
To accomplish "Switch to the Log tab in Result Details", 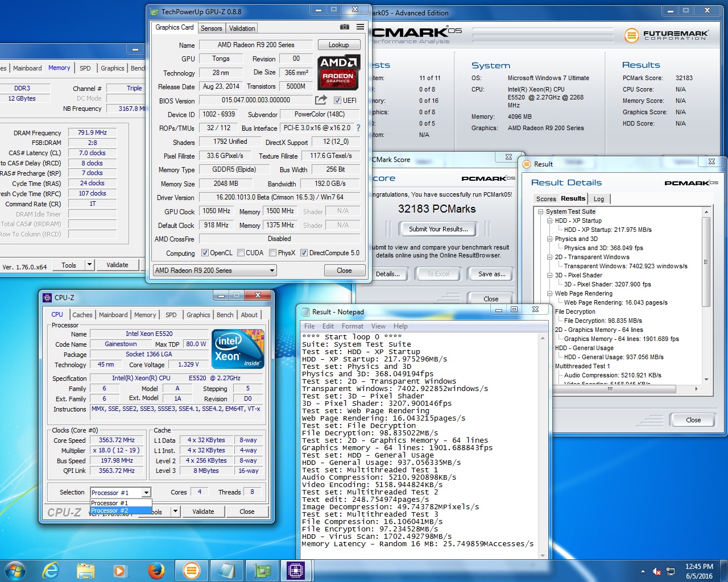I will coord(599,199).
